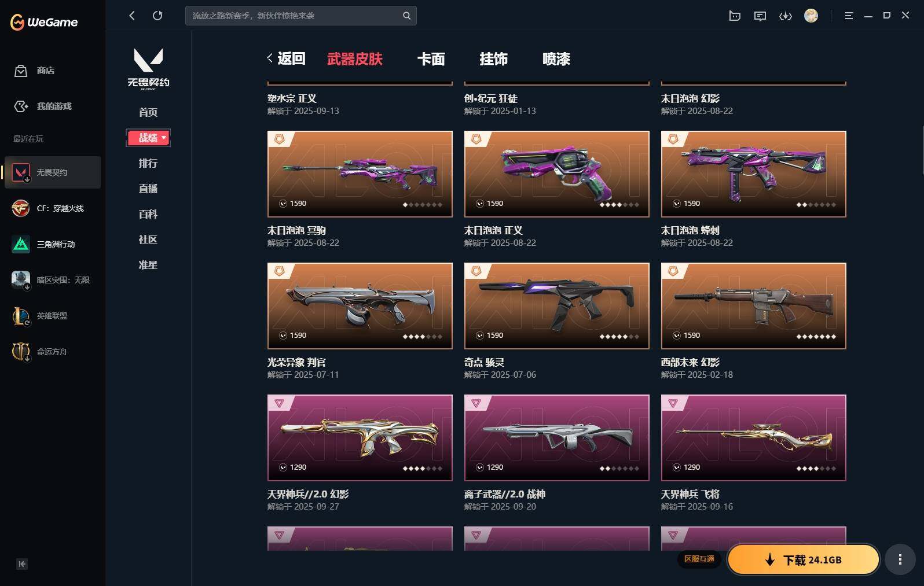The image size is (924, 586).
Task: Open the game library folder icon
Action: [735, 16]
